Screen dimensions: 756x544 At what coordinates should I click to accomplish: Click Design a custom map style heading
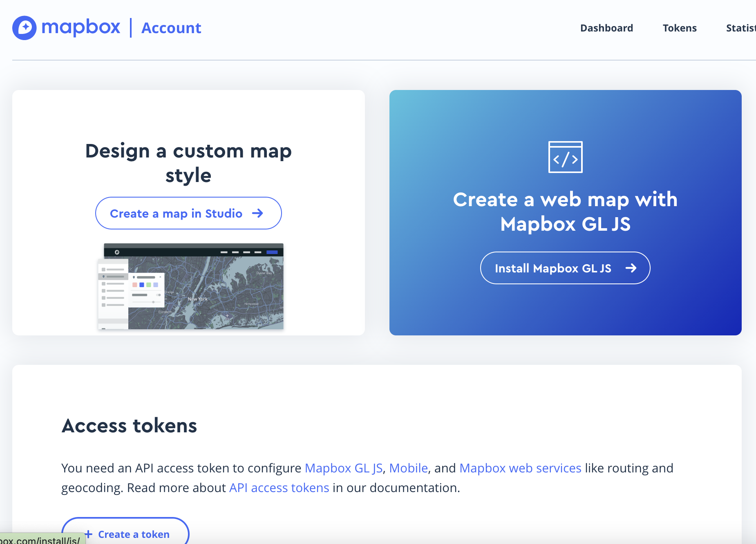(x=188, y=163)
